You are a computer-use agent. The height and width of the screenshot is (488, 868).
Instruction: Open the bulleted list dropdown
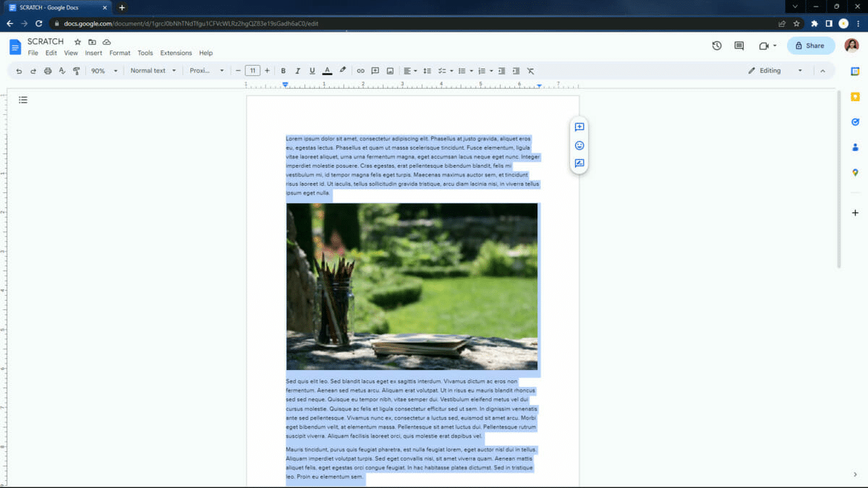pos(466,71)
